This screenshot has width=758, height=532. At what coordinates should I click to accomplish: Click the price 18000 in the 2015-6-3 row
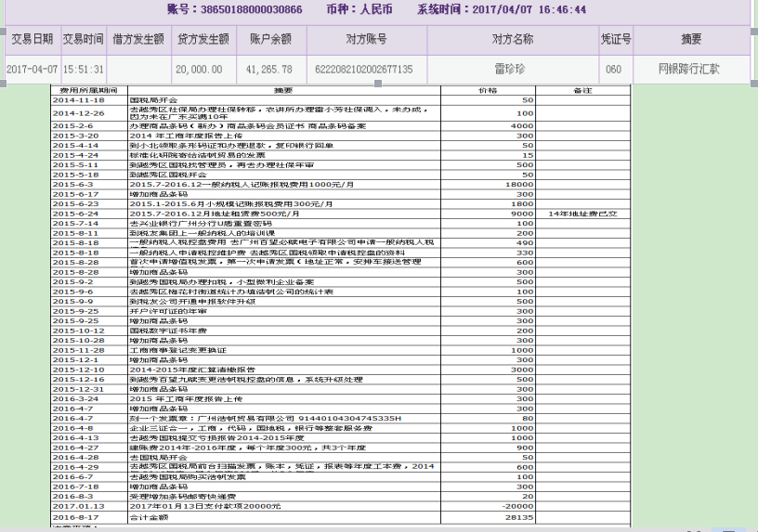pyautogui.click(x=519, y=184)
